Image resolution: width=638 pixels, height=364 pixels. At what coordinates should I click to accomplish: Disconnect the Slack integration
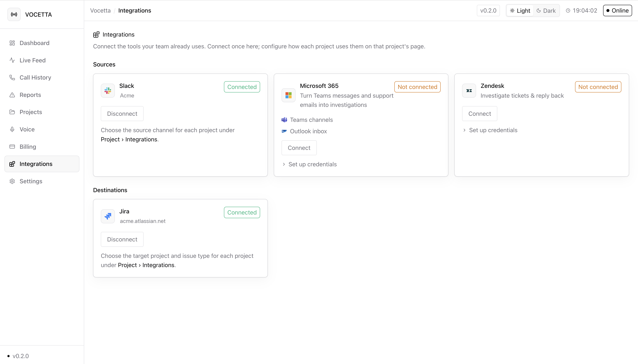pyautogui.click(x=122, y=114)
